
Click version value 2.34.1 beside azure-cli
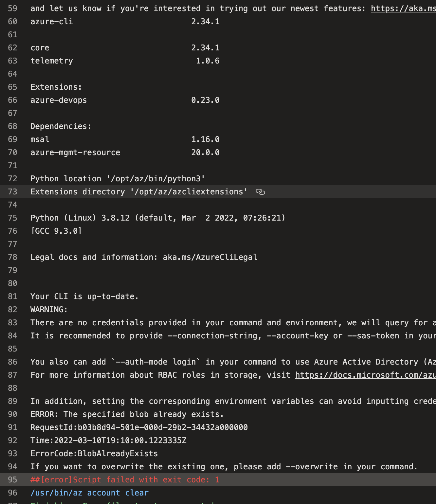click(205, 22)
